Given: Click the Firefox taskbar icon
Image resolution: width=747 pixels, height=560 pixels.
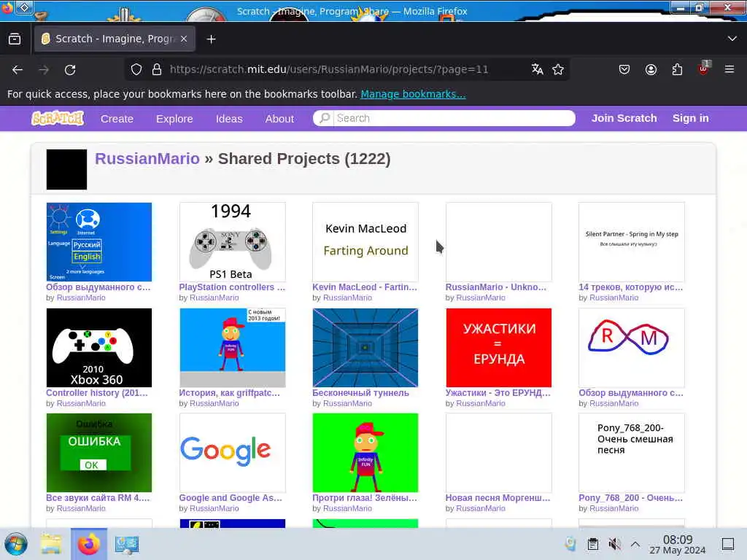Looking at the screenshot, I should point(88,544).
